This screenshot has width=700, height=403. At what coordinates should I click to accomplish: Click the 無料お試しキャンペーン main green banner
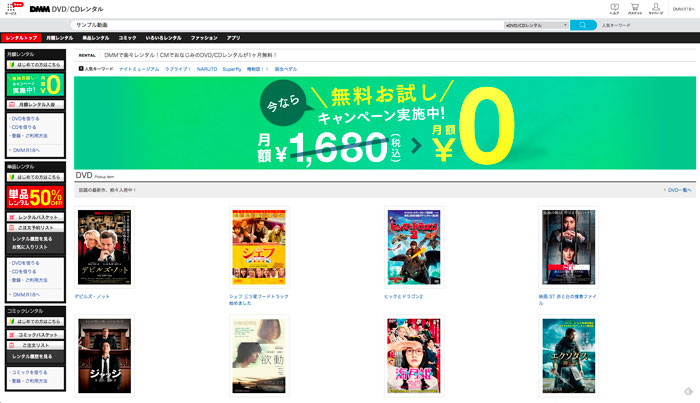[385, 123]
